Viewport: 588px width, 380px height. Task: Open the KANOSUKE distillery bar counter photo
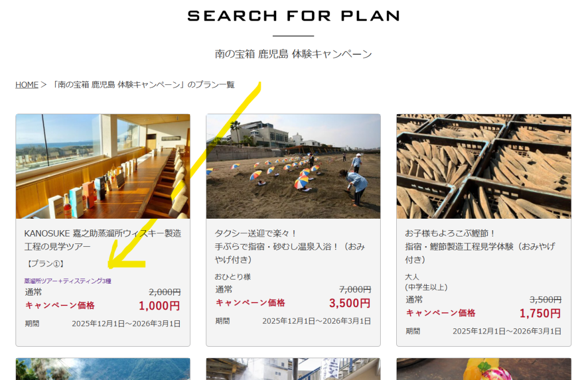tap(103, 166)
